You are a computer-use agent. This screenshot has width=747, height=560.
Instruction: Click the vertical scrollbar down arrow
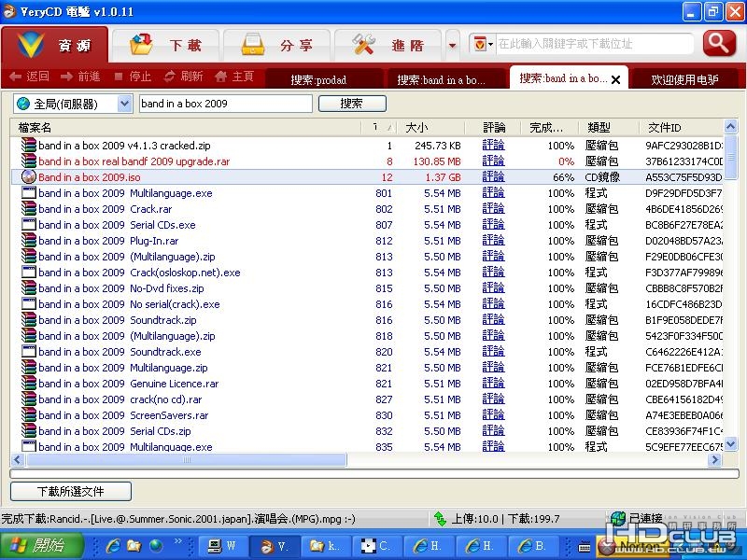(x=730, y=444)
